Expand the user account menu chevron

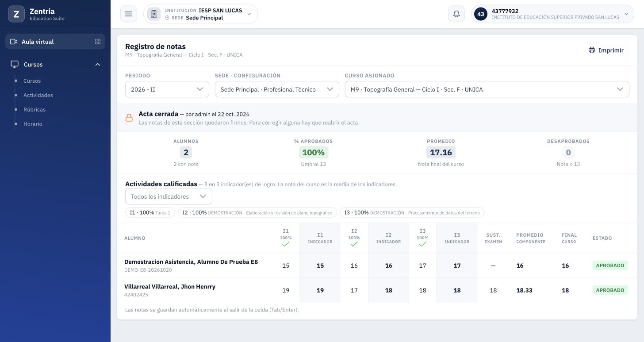pyautogui.click(x=626, y=14)
